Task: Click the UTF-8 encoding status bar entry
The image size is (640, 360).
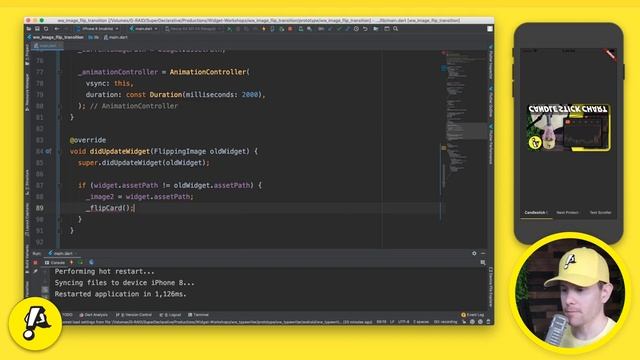Action: coord(403,322)
